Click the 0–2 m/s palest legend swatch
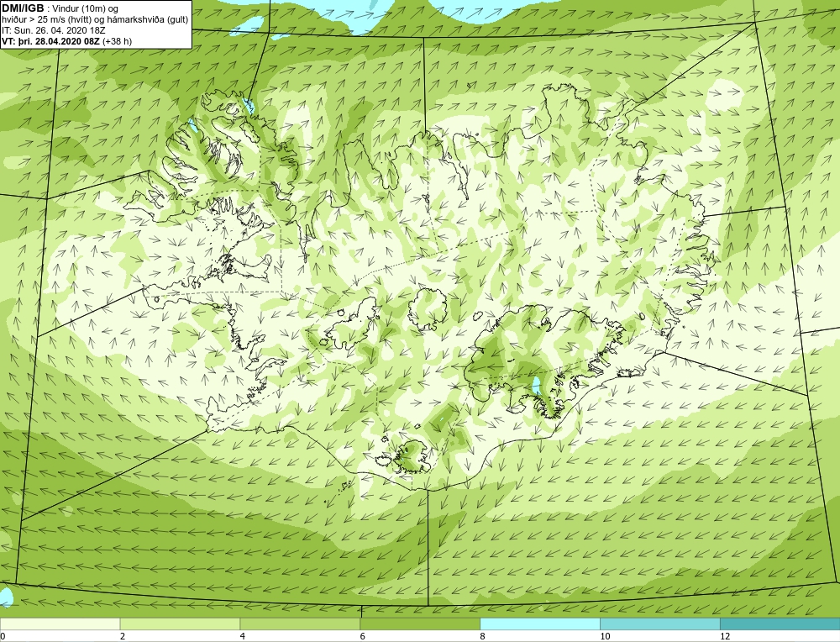Image resolution: width=840 pixels, height=642 pixels. tap(60, 624)
